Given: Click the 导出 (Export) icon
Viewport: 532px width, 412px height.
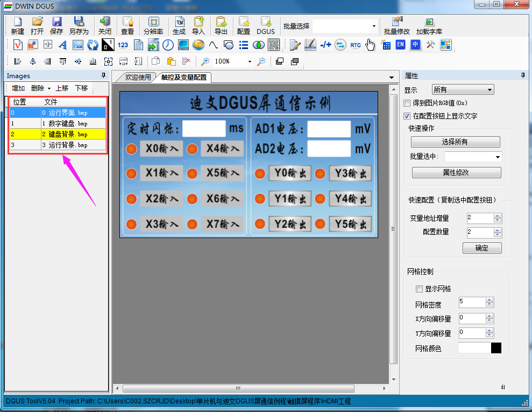Looking at the screenshot, I should point(221,26).
